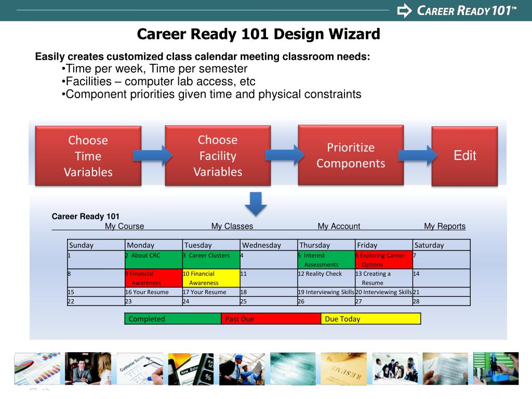This screenshot has height=399, width=532.
Task: Select the red 9 Financial Awareness cell
Action: tap(154, 278)
